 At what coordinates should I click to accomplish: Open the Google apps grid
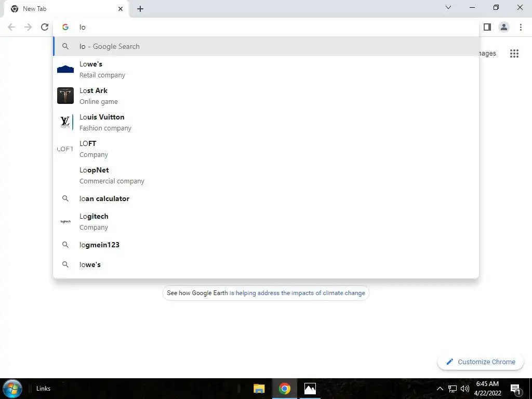tap(514, 54)
